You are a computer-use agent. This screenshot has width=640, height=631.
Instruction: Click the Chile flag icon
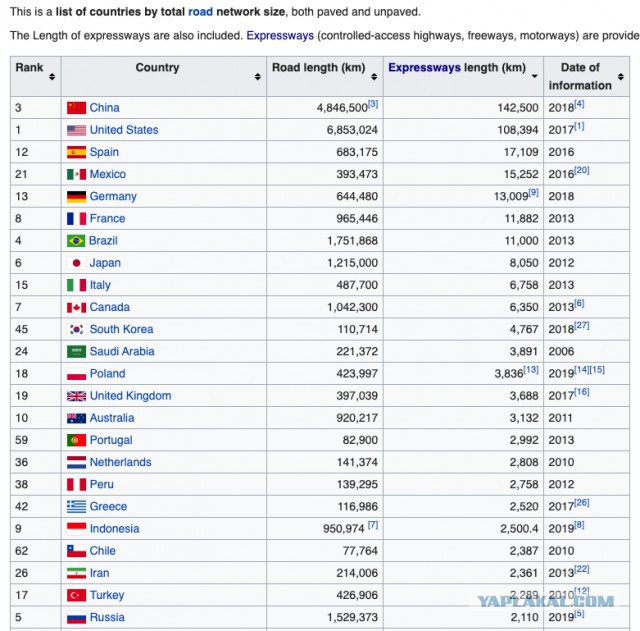point(76,551)
